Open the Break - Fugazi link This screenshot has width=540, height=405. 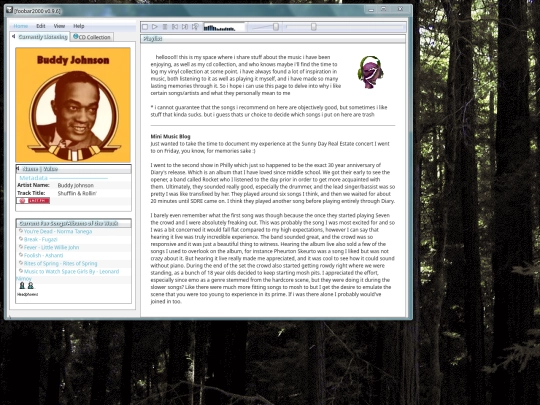[41, 239]
